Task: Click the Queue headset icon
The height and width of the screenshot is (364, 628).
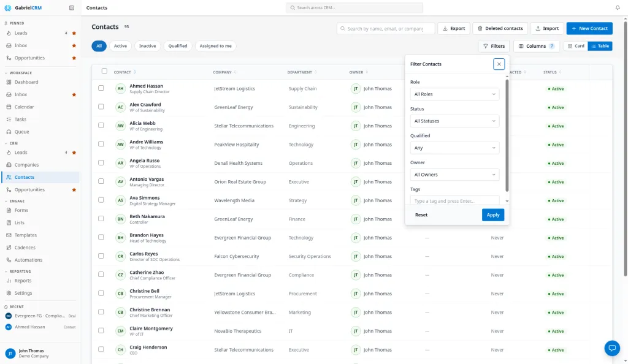Action: click(9, 132)
